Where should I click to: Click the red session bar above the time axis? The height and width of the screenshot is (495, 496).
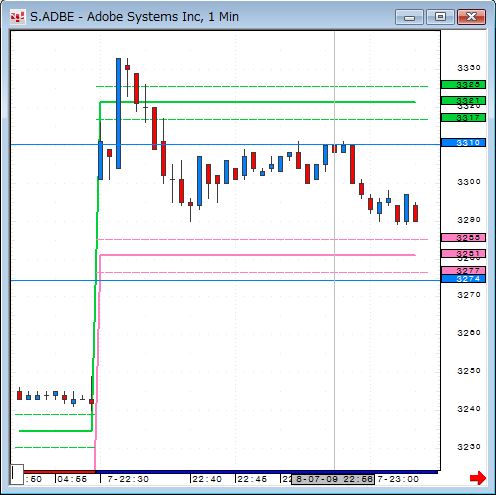(x=59, y=472)
